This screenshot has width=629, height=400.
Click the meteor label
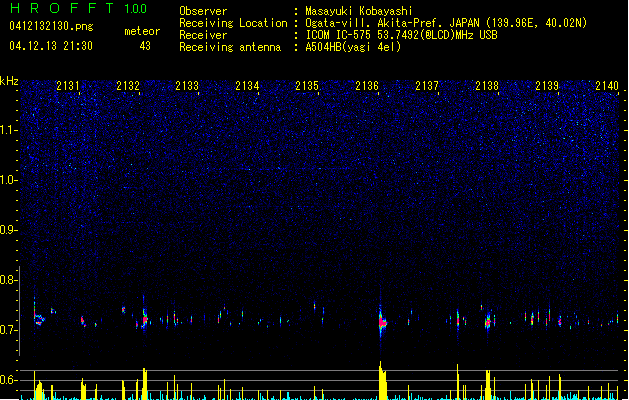pyautogui.click(x=142, y=31)
